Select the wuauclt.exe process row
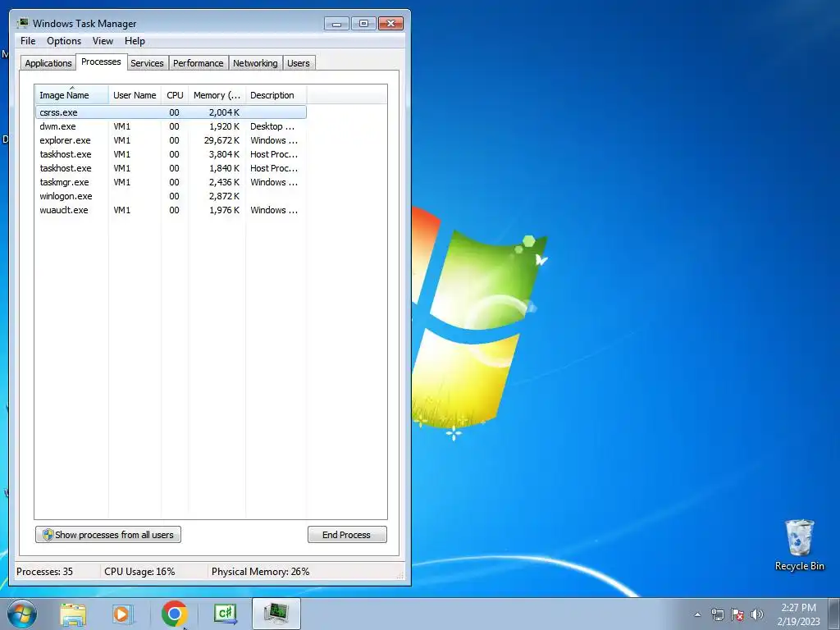This screenshot has width=840, height=630. (171, 210)
